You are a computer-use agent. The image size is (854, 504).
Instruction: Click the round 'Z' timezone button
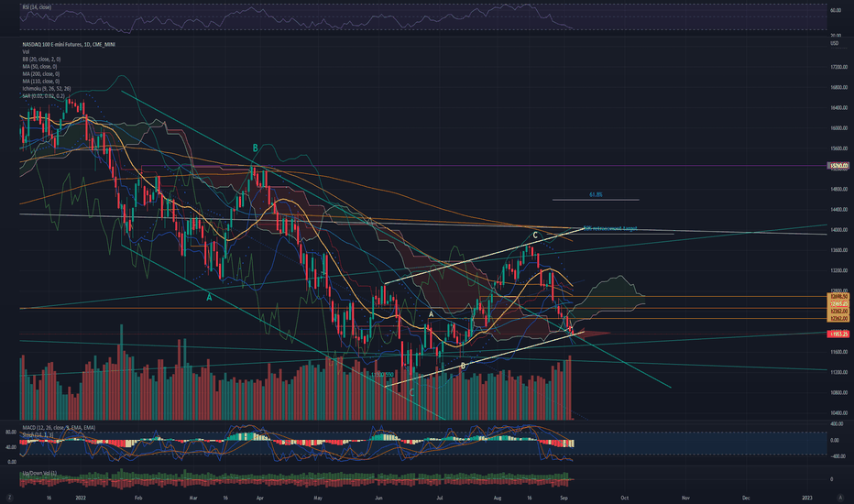10,498
